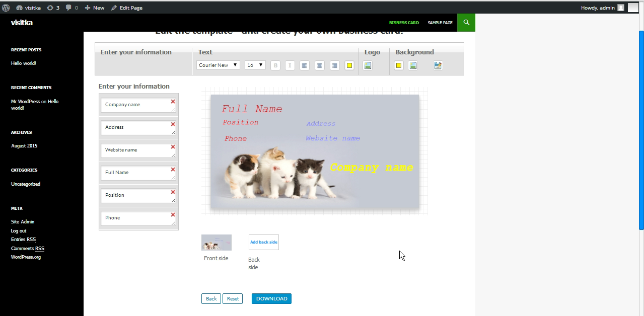Open the WordPress logo menu
The height and width of the screenshot is (316, 644).
tap(6, 8)
